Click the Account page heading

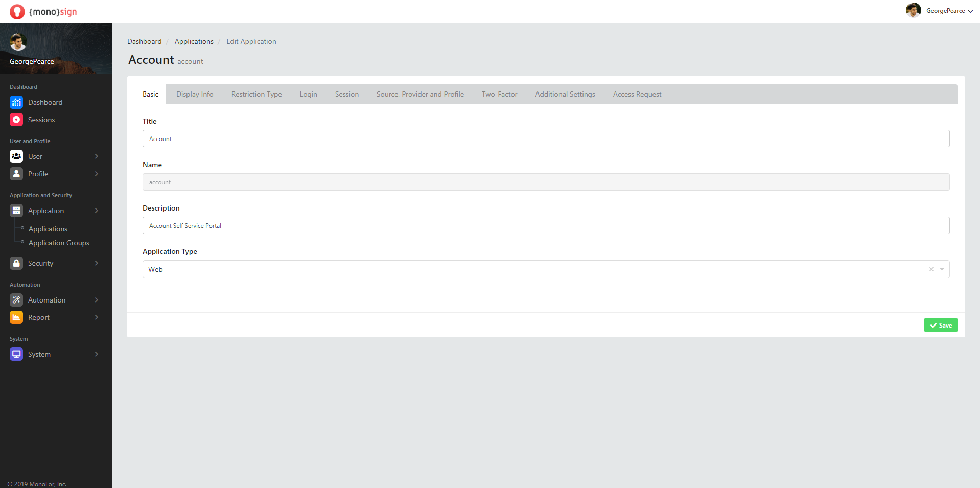click(x=151, y=60)
